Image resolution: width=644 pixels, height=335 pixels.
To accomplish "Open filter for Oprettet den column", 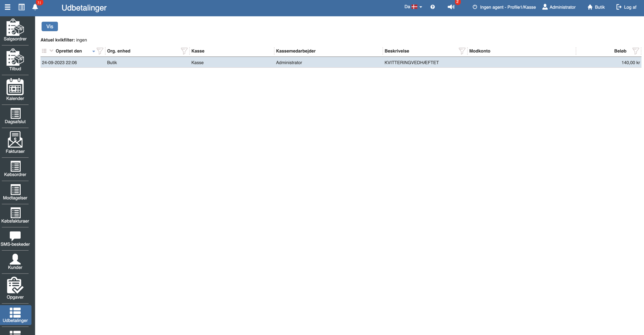I will pos(100,51).
